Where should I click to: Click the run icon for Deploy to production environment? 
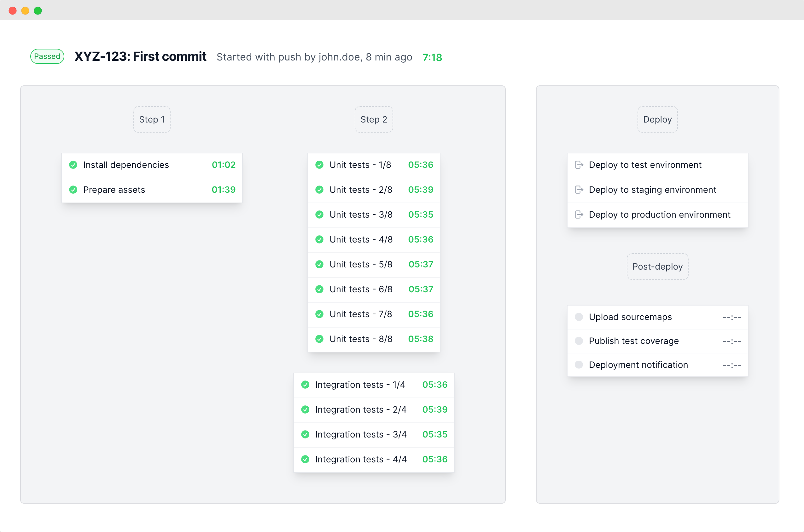pos(579,215)
